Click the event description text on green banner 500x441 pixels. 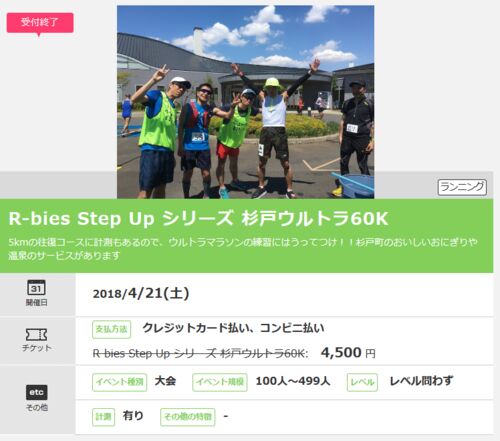(x=243, y=249)
